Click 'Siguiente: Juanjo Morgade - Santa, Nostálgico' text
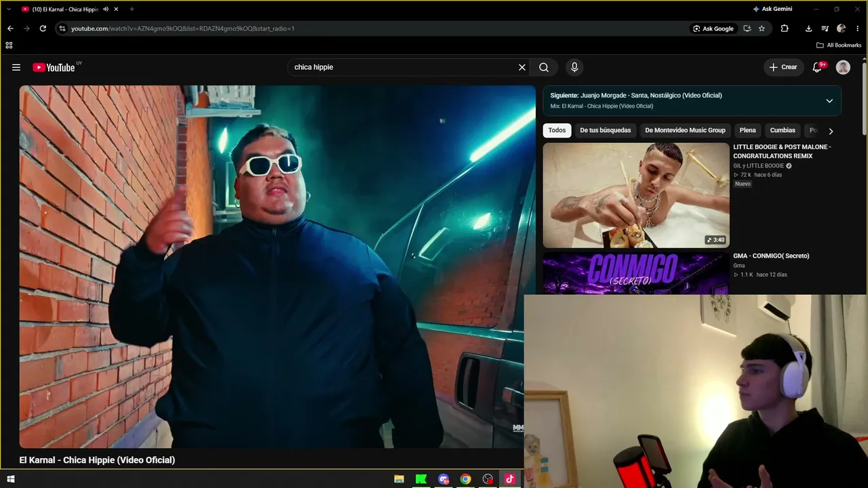Viewport: 868px width, 488px height. click(x=636, y=96)
